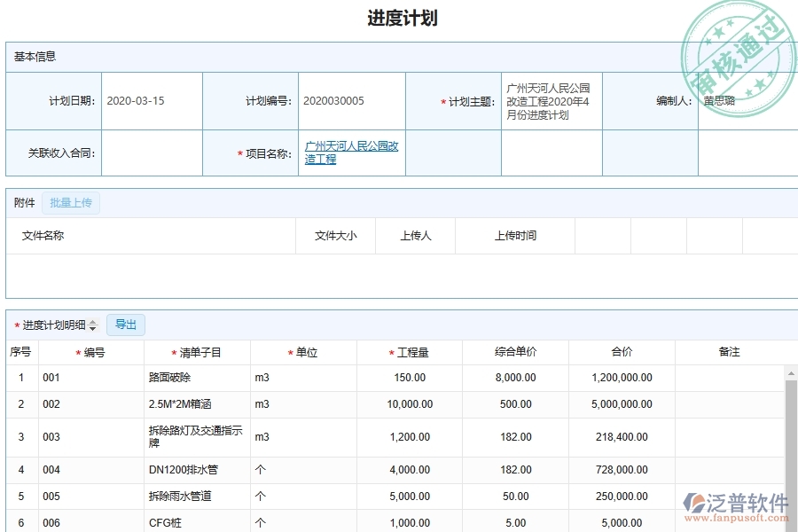Click the empty 关联收入合同 field
The height and width of the screenshot is (532, 798).
153,153
